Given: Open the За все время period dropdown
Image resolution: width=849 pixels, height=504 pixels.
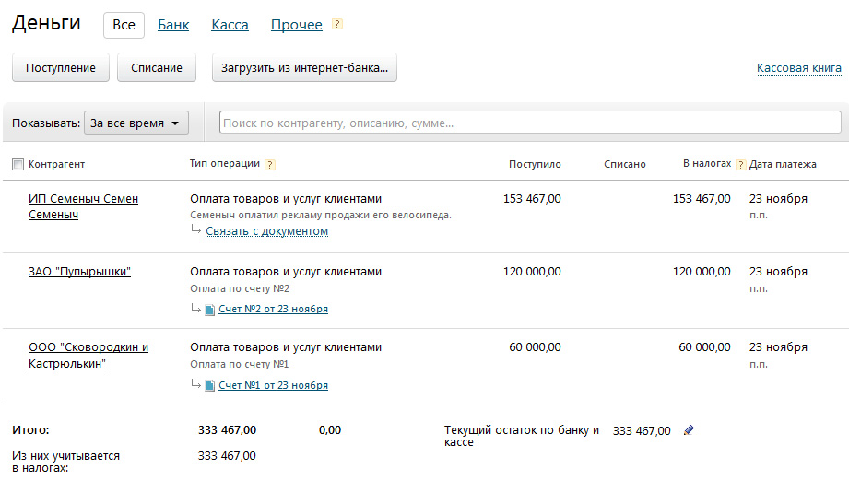Looking at the screenshot, I should (x=136, y=123).
